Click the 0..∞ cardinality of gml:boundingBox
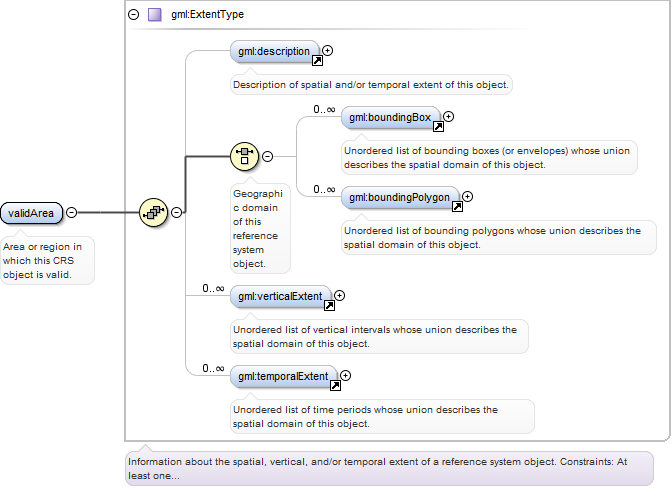This screenshot has width=672, height=489. click(324, 109)
